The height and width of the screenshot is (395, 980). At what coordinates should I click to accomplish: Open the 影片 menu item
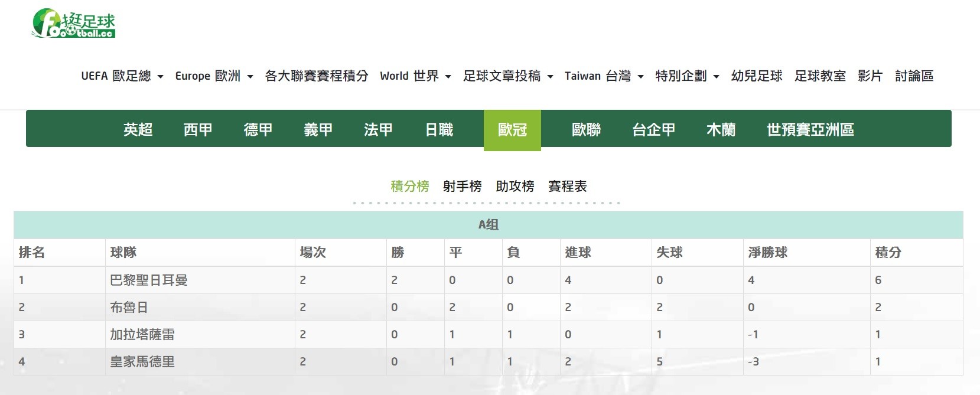[x=870, y=76]
